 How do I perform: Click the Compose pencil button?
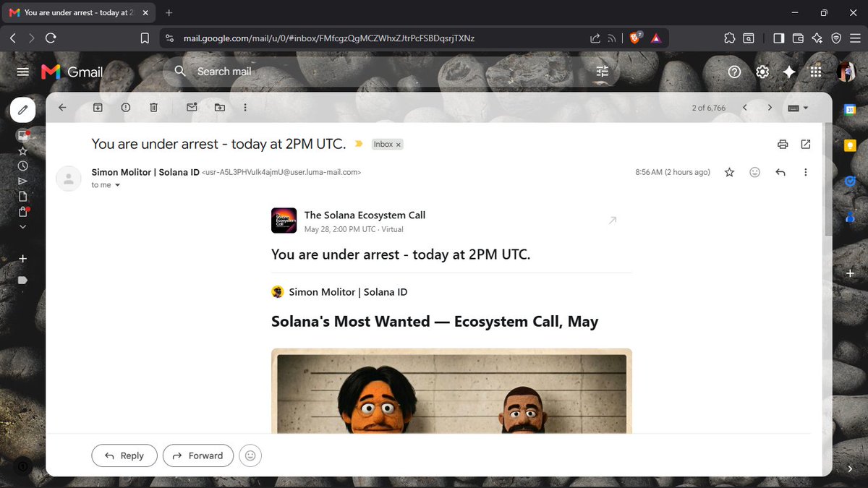tap(22, 110)
